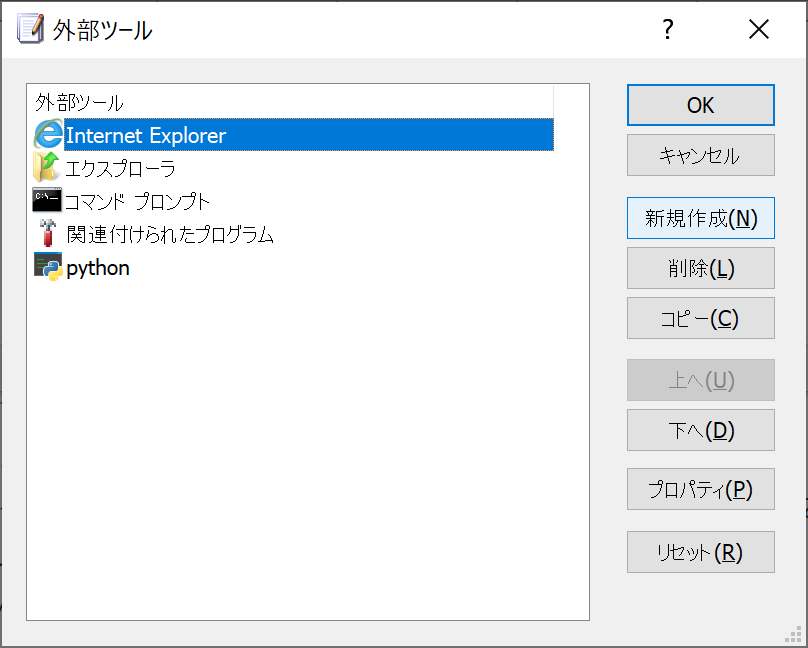
Task: Select the コマンド プロンプト entry
Action: point(137,201)
